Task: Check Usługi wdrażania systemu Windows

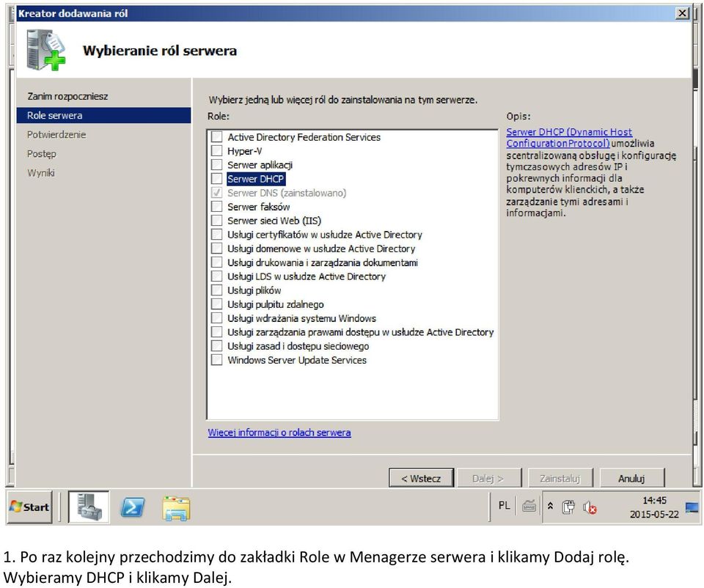Action: pos(217,317)
